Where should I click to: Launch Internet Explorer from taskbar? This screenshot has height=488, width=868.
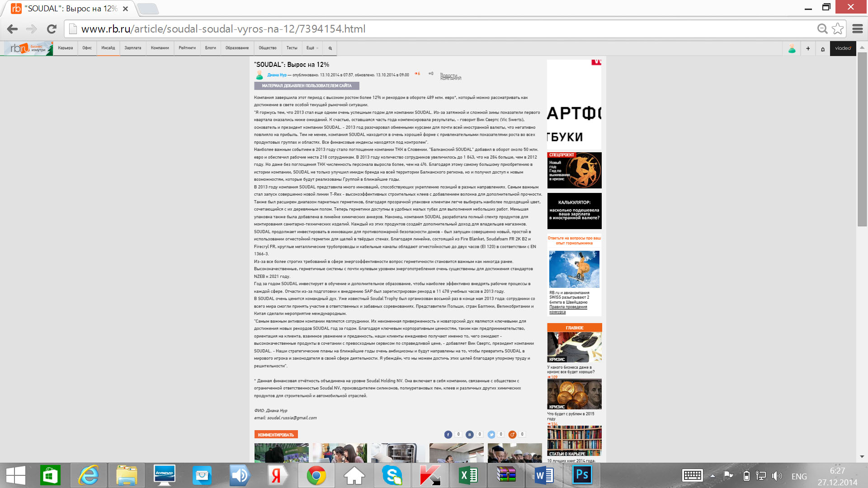(89, 475)
